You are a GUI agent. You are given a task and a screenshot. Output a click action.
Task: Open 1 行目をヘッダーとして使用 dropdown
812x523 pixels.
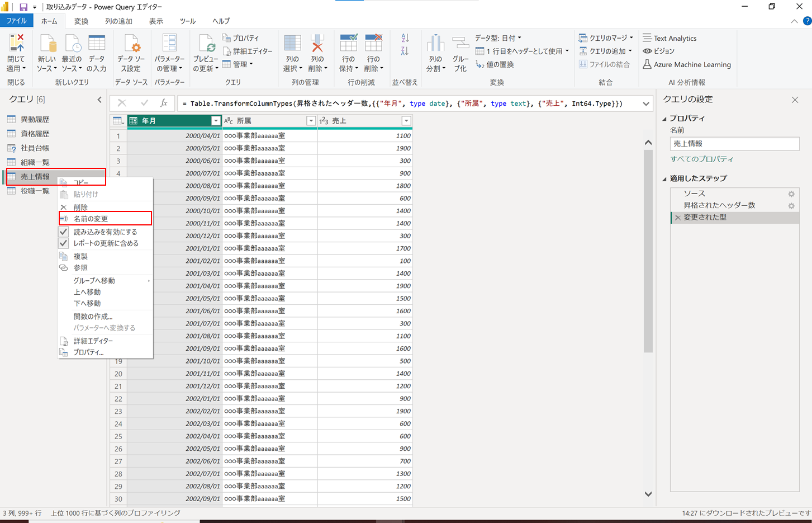522,51
